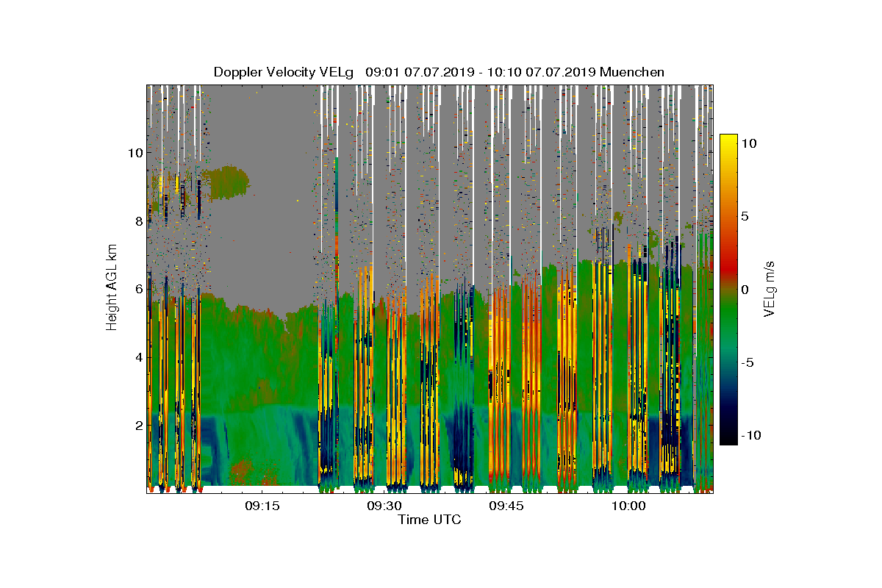Image resolution: width=882 pixels, height=588 pixels.
Task: Click the height tick label 6
Action: (x=138, y=289)
